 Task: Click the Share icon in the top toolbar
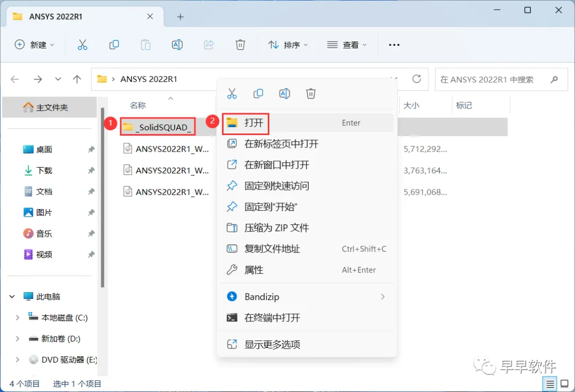tap(209, 45)
